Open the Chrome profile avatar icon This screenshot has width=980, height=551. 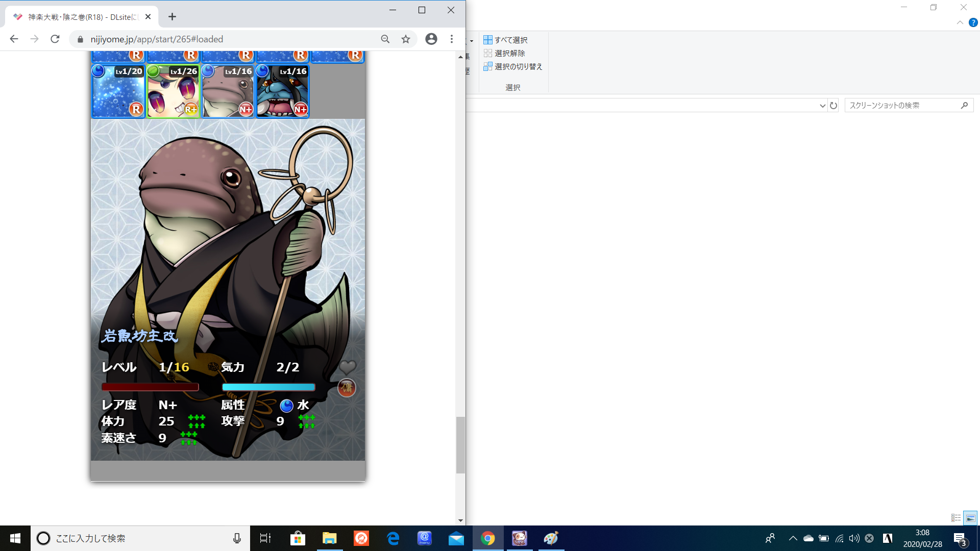[x=431, y=39]
